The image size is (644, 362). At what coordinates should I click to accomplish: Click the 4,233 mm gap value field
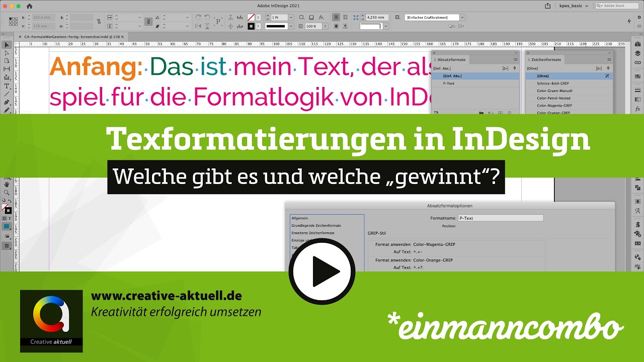[378, 18]
